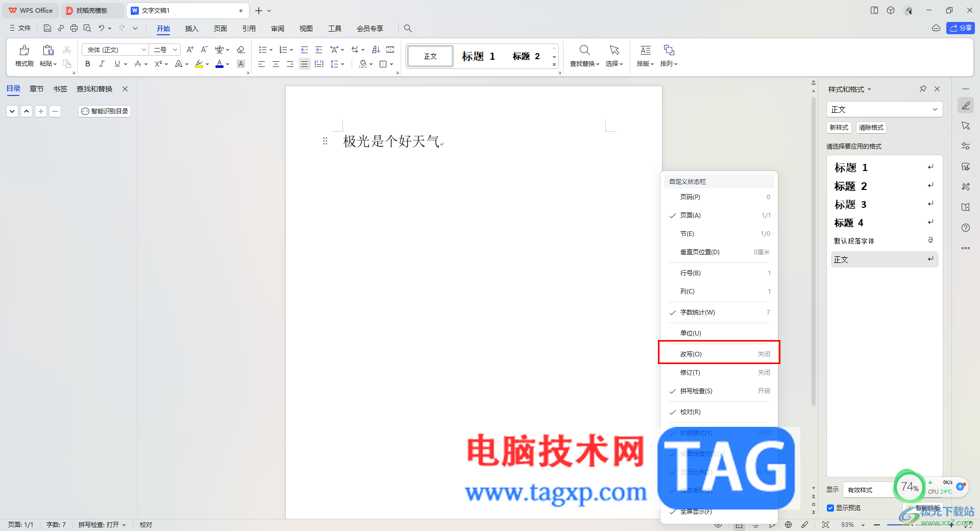Click the search magnifier in ribbon tabs
This screenshot has width=980, height=531.
coord(408,28)
